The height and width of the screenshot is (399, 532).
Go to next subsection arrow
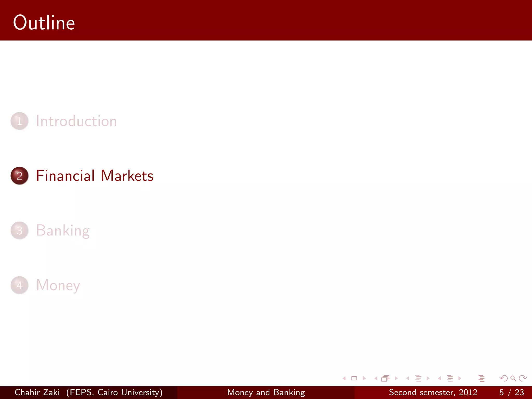pos(428,378)
